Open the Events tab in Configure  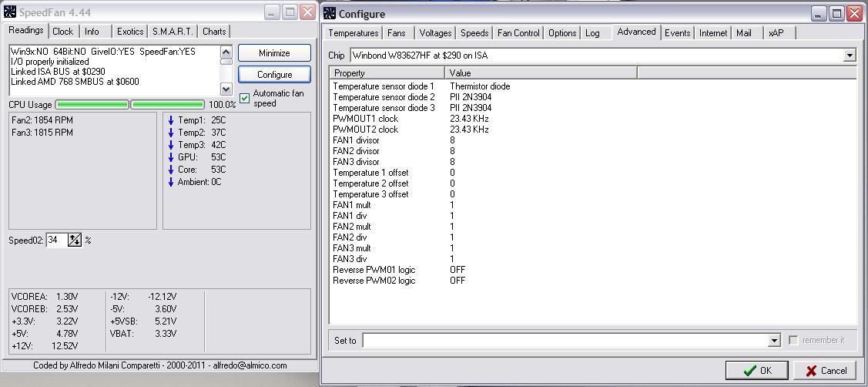[678, 33]
